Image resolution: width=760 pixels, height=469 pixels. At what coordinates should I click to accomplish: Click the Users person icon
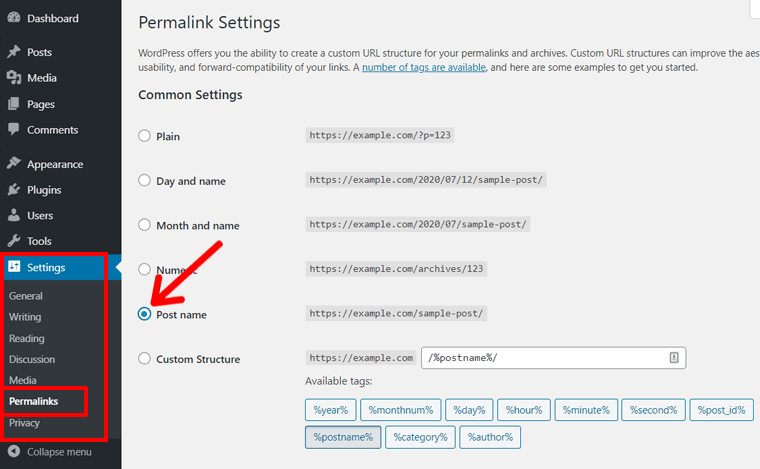click(x=14, y=215)
